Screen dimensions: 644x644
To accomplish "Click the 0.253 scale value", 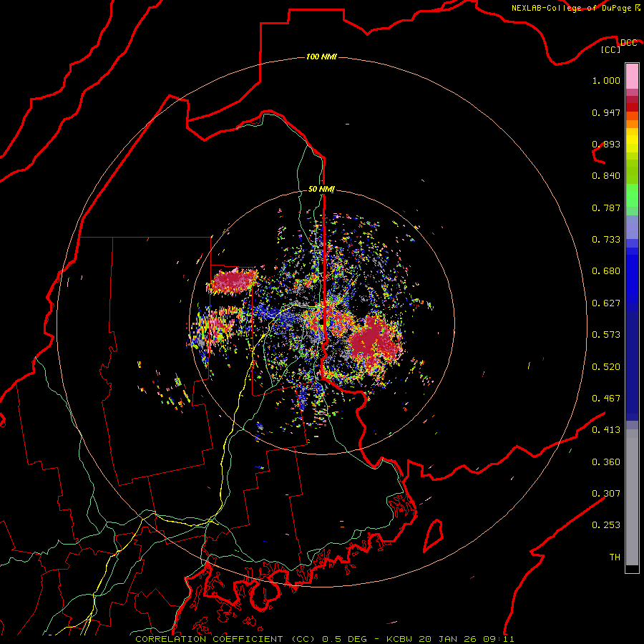I will click(606, 525).
